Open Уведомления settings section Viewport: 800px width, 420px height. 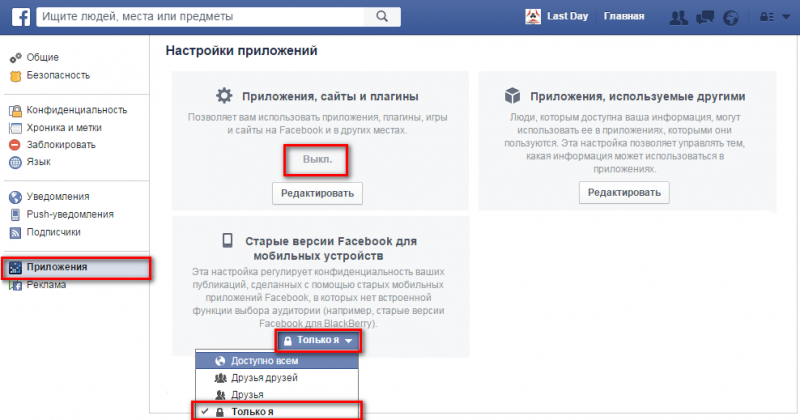click(58, 196)
